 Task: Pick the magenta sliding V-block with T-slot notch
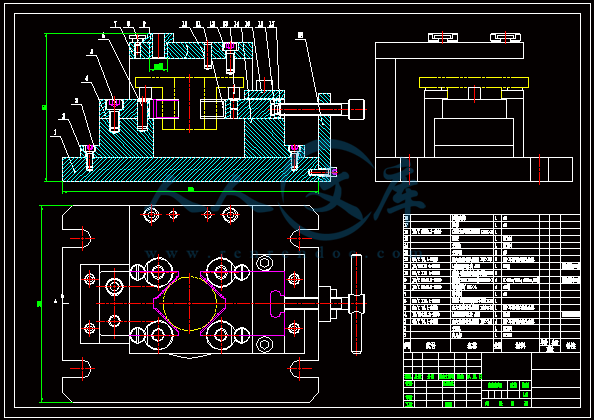(242, 304)
